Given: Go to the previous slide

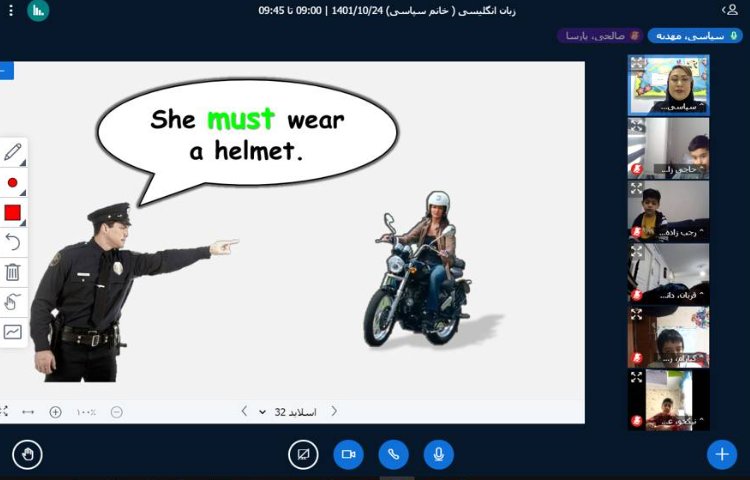Looking at the screenshot, I should [244, 411].
